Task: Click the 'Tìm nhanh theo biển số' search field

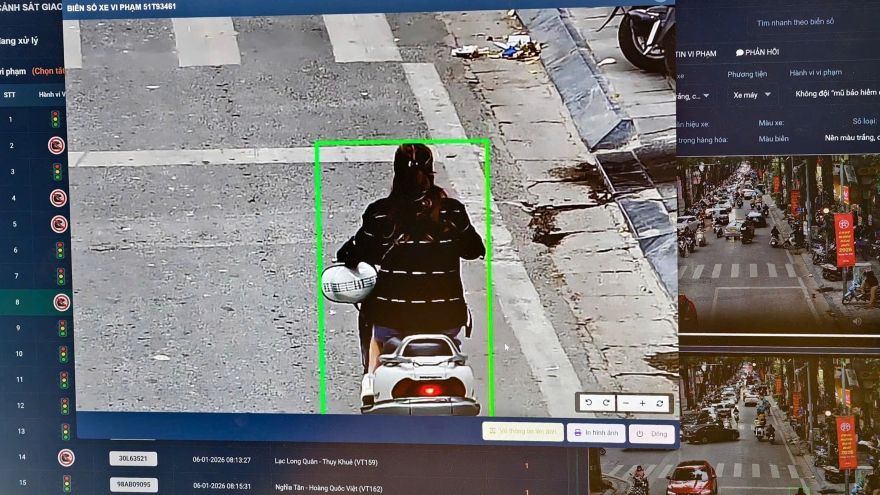Action: pos(795,21)
